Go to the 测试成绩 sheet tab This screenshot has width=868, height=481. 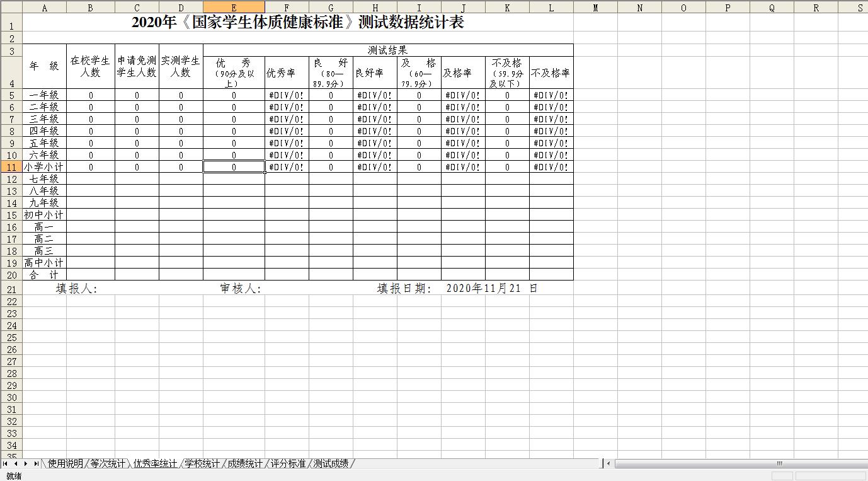tap(331, 463)
